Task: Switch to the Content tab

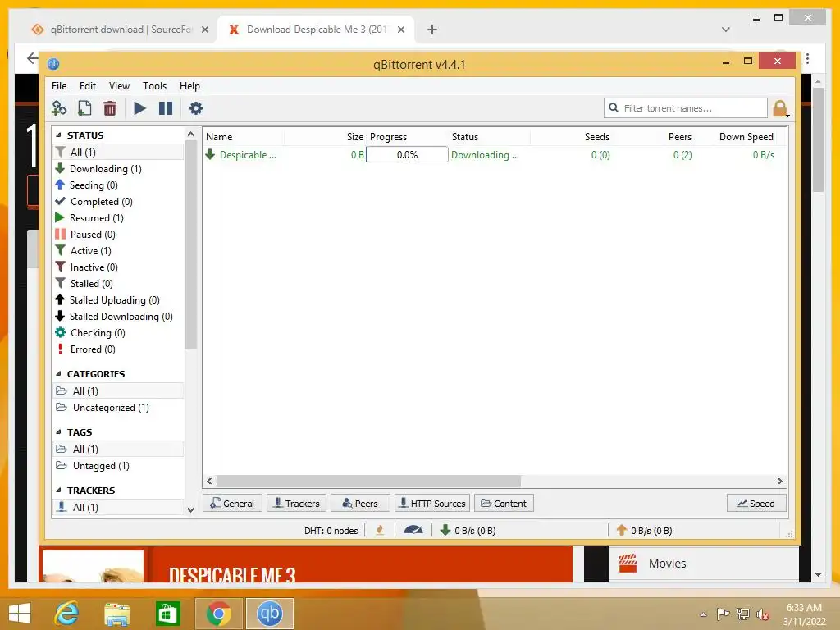Action: tap(504, 504)
